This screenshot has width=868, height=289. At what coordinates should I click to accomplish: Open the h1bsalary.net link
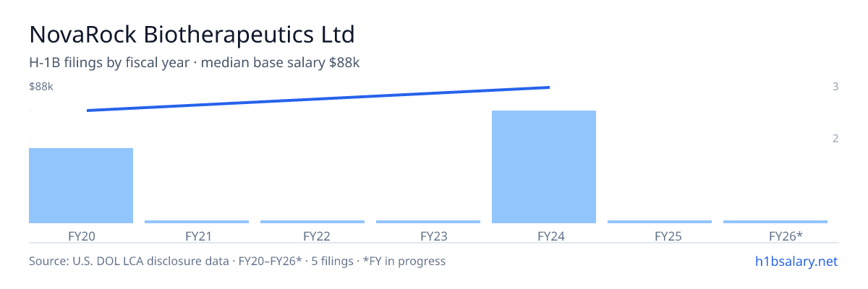pos(796,261)
